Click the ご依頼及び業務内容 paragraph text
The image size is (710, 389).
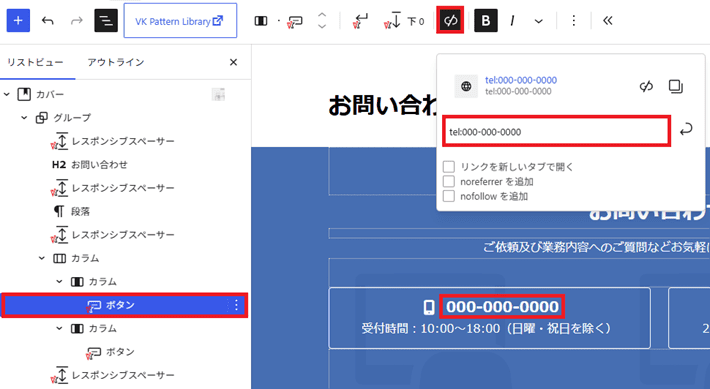[x=596, y=247]
